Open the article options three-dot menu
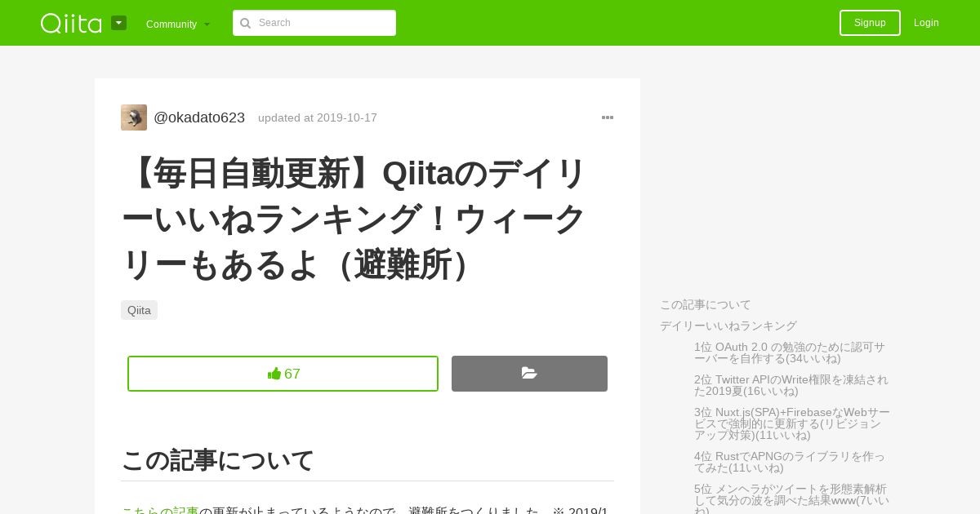This screenshot has width=980, height=514. coord(608,117)
